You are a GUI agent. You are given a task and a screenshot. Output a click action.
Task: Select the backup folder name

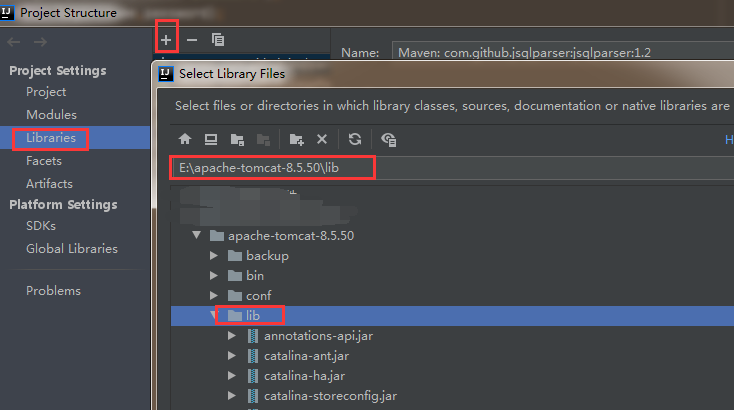(267, 256)
